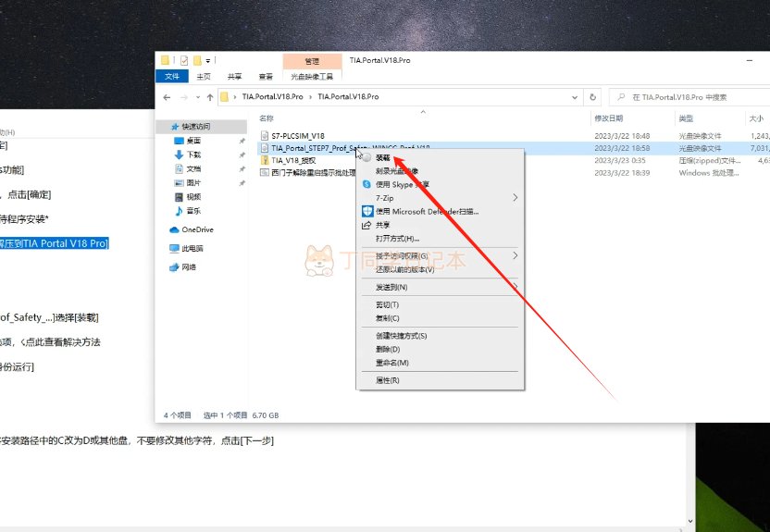Choose 共享 entry in the context menu
Image resolution: width=770 pixels, height=532 pixels.
[x=440, y=225]
